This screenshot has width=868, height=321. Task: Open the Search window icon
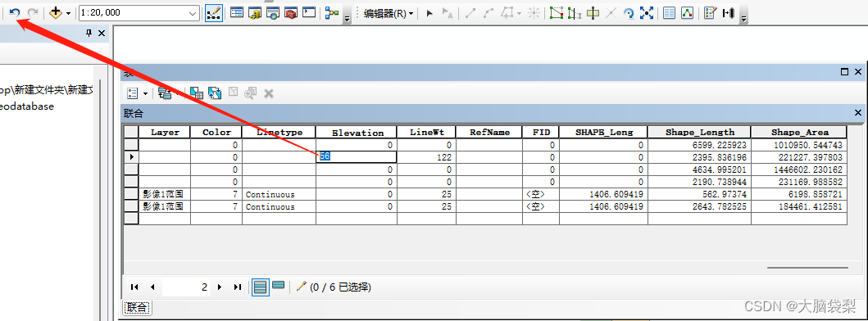pos(273,12)
